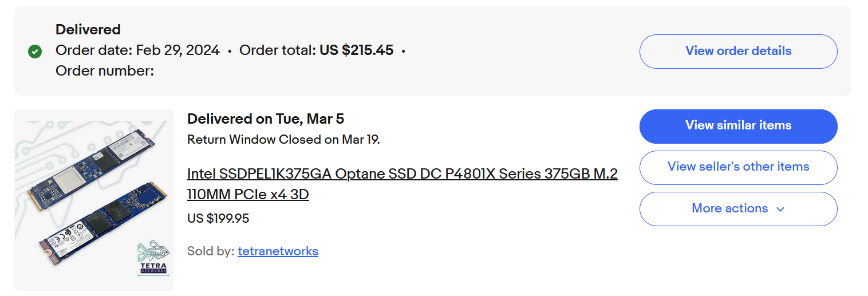
Task: Click the Order number label
Action: [x=105, y=72]
